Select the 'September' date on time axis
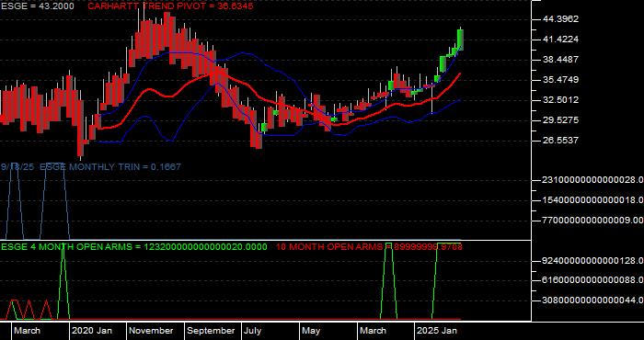644x340 pixels. click(x=211, y=331)
